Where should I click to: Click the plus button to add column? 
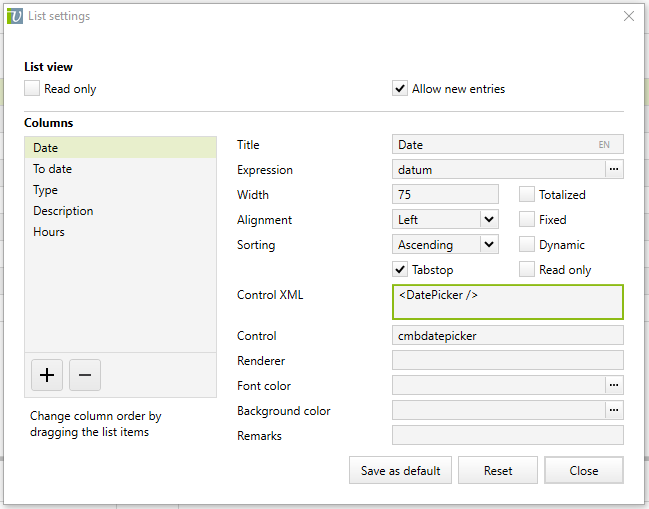tap(47, 375)
